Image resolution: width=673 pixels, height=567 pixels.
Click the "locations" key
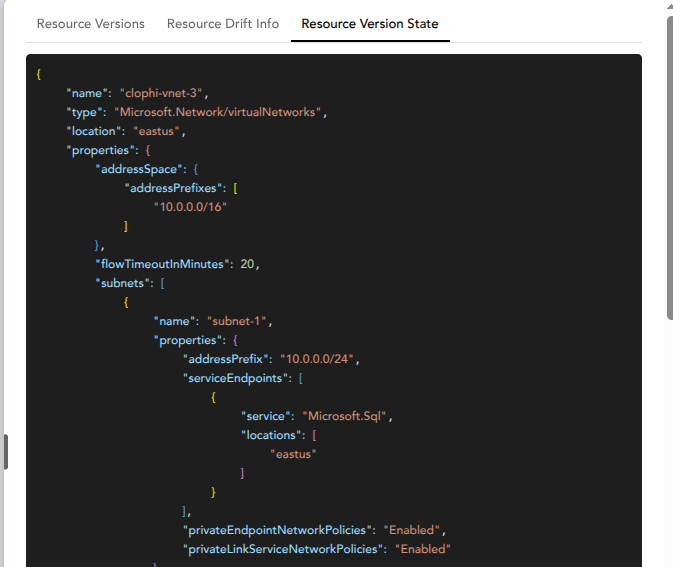[x=271, y=435]
